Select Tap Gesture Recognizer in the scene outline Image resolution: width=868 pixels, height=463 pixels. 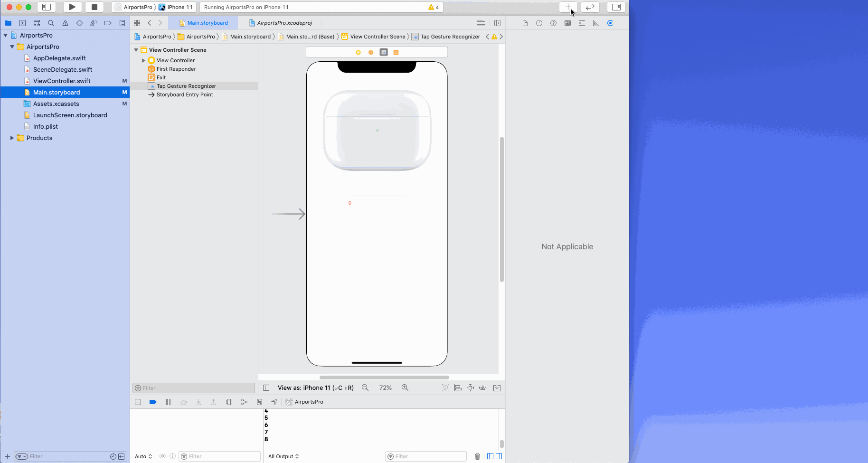(x=186, y=86)
